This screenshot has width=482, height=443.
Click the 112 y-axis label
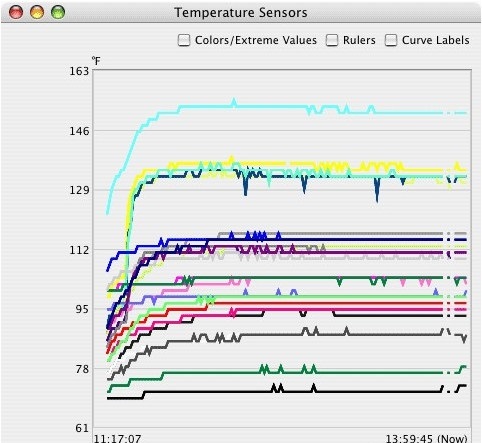point(79,250)
